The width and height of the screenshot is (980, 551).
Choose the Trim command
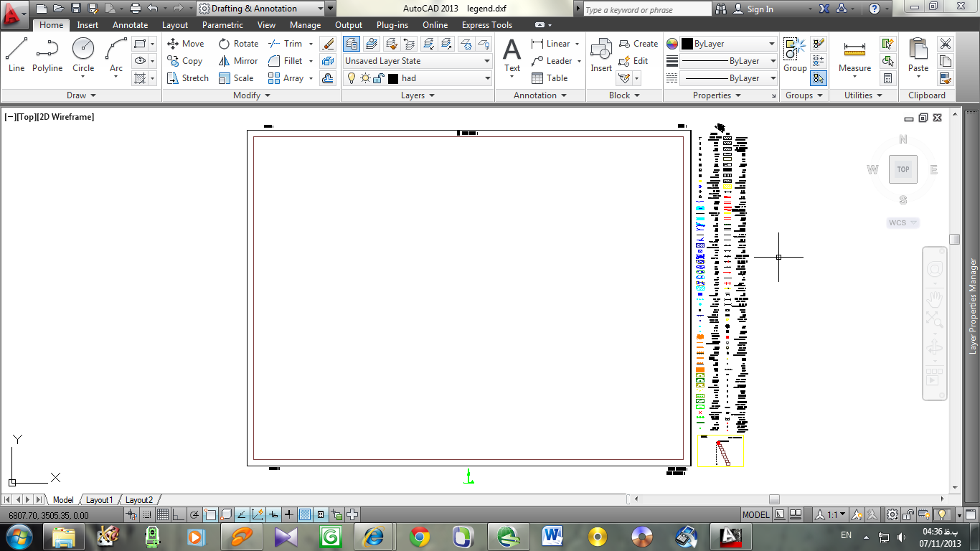click(x=286, y=44)
